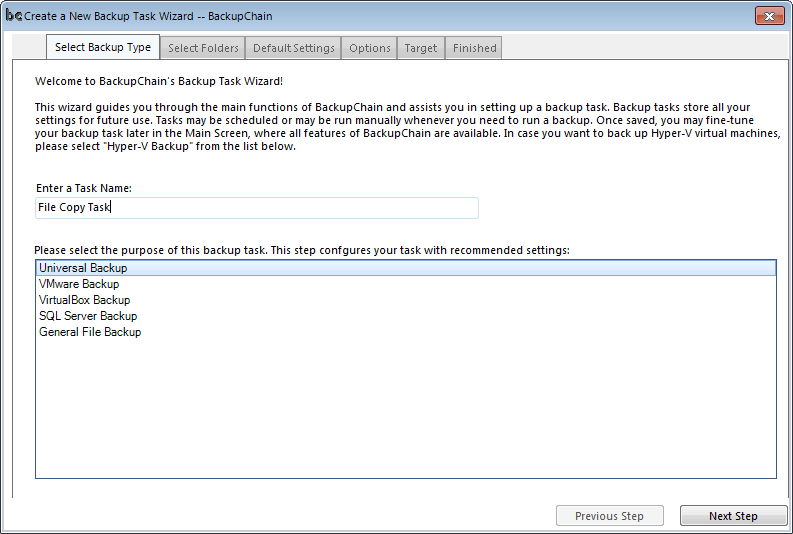Image resolution: width=793 pixels, height=534 pixels.
Task: Click the Task Name input field
Action: [257, 208]
